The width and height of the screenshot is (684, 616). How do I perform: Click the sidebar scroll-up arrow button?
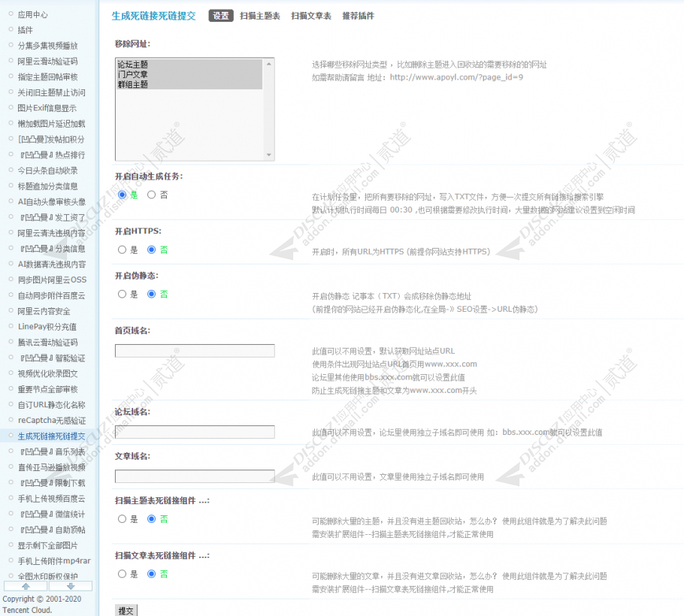26,586
